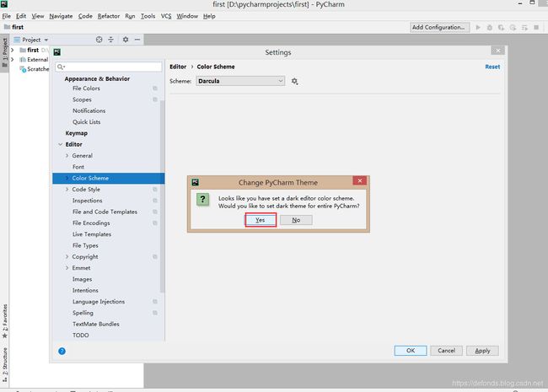
Task: Select Quick Lists in settings tree
Action: coord(86,122)
